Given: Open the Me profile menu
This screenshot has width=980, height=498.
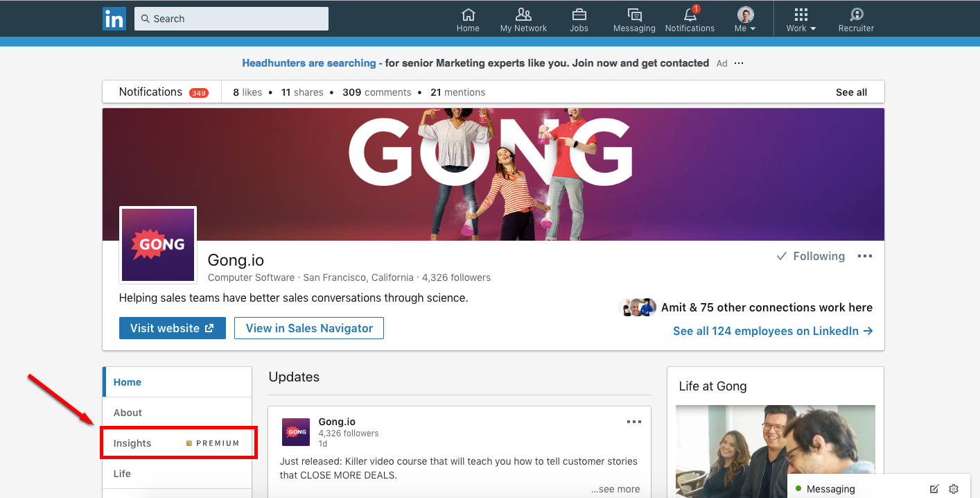Looking at the screenshot, I should [745, 19].
